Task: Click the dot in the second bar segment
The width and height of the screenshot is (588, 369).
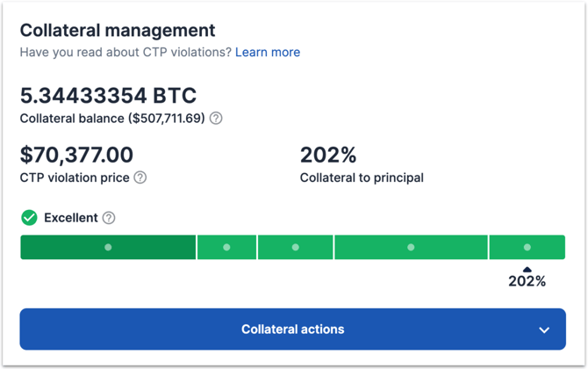Action: tap(226, 248)
